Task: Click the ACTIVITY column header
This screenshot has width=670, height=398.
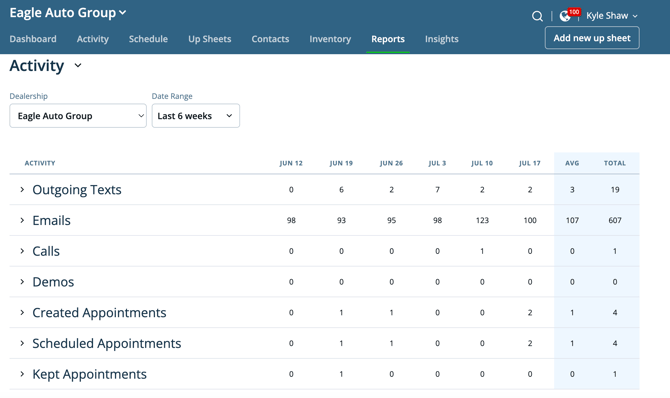Action: click(40, 163)
